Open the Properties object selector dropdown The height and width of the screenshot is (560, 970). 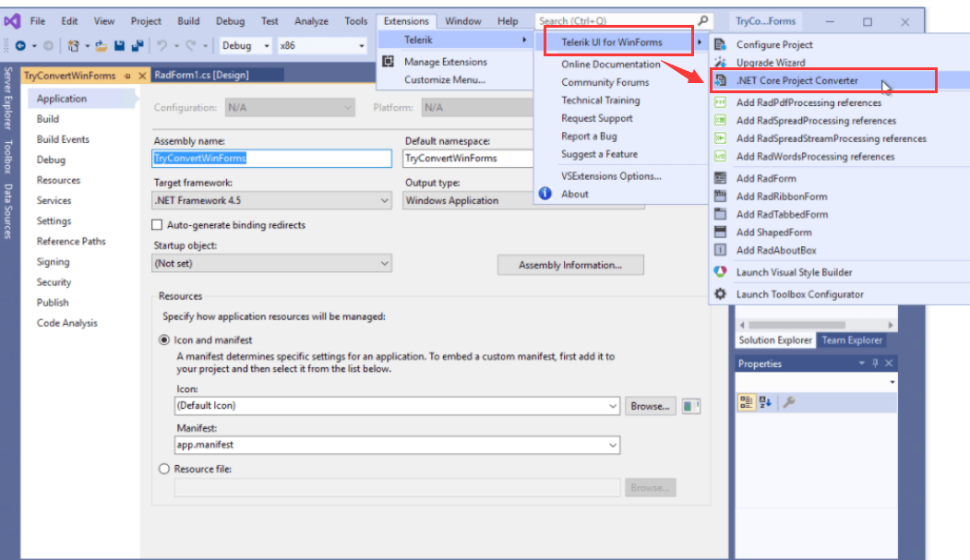pos(892,383)
